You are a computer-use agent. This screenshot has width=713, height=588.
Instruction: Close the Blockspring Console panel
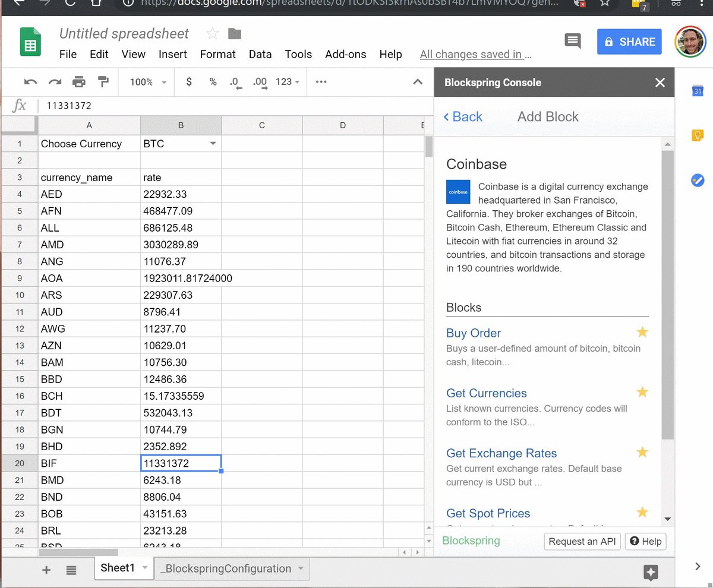[x=660, y=83]
